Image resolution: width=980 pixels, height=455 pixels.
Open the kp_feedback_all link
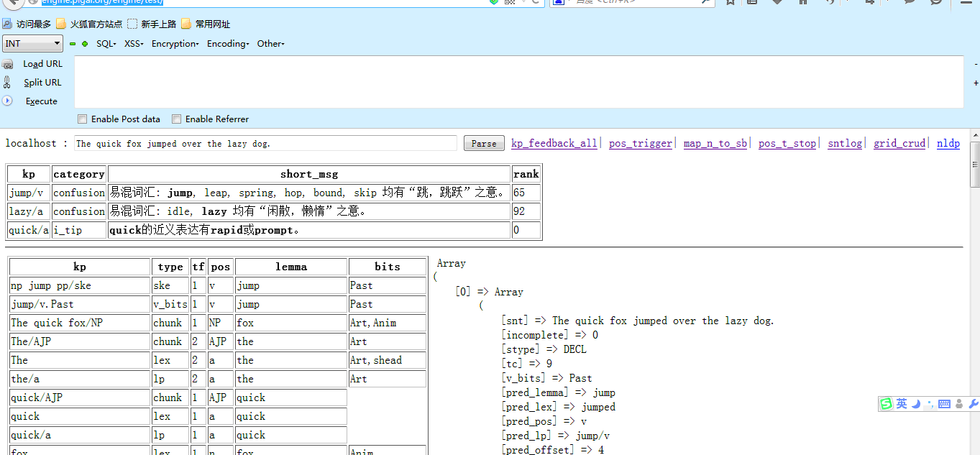(554, 143)
